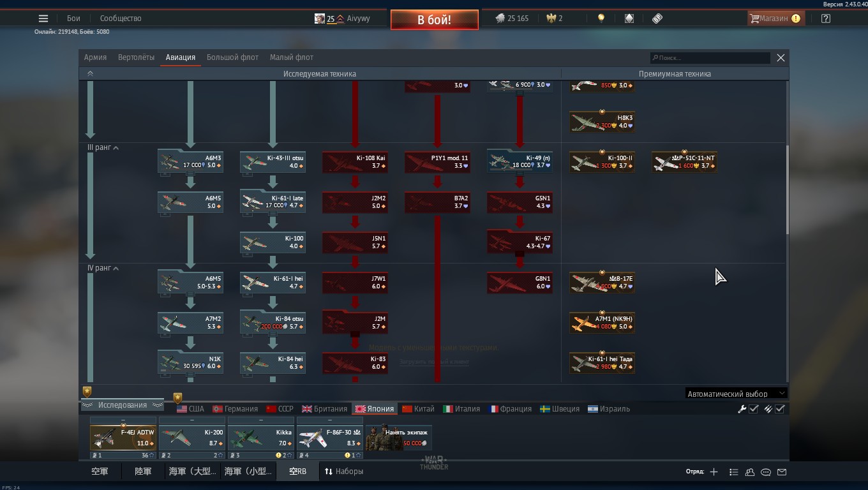Select premium Ki-100-II aircraft
Screen dimensions: 868x490
[x=602, y=161]
